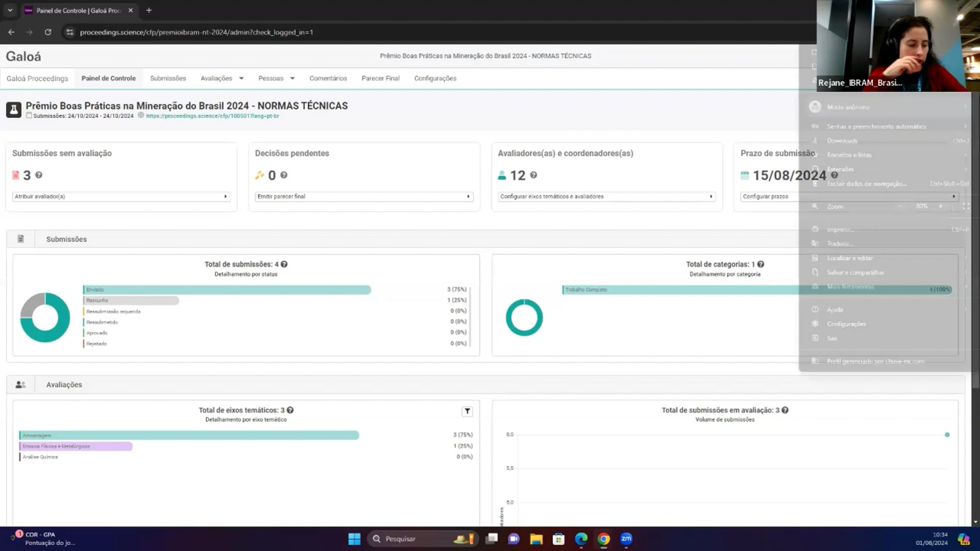Open Configurar eixos temáticos e avaliadores

[607, 196]
